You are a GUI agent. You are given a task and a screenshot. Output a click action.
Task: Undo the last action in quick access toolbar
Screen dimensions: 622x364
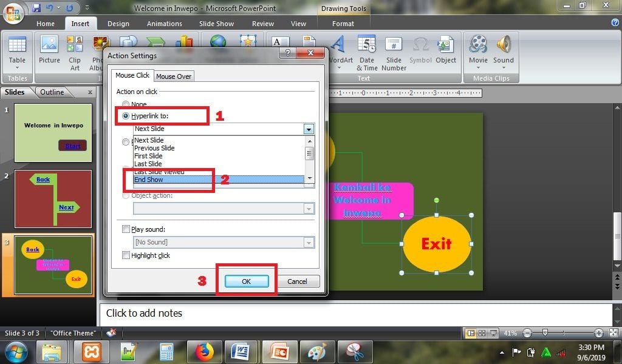point(49,8)
